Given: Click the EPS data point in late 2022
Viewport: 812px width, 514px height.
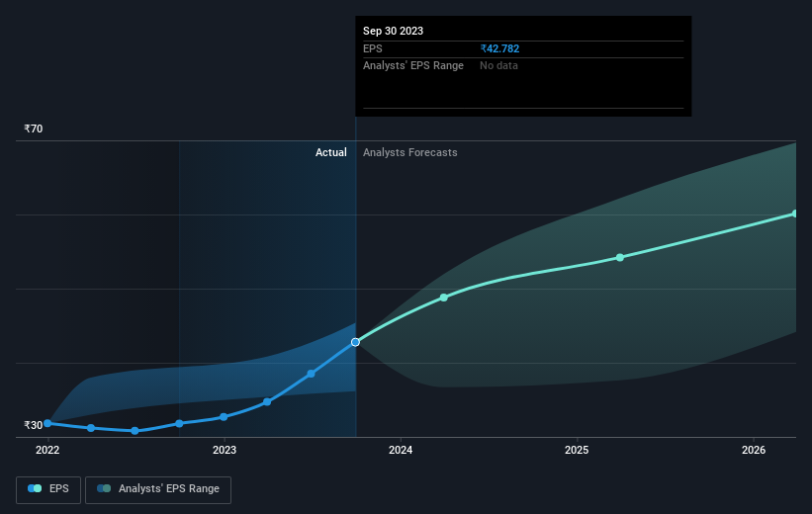Looking at the screenshot, I should pos(179,423).
